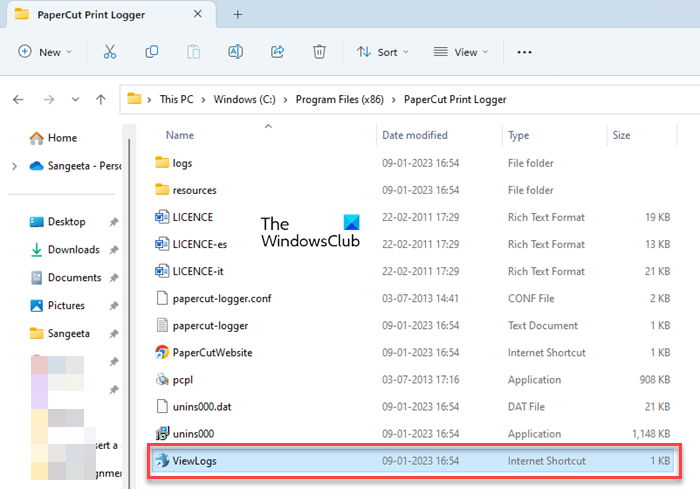Click the folder icon in address bar
Image resolution: width=700 pixels, height=489 pixels.
[134, 99]
